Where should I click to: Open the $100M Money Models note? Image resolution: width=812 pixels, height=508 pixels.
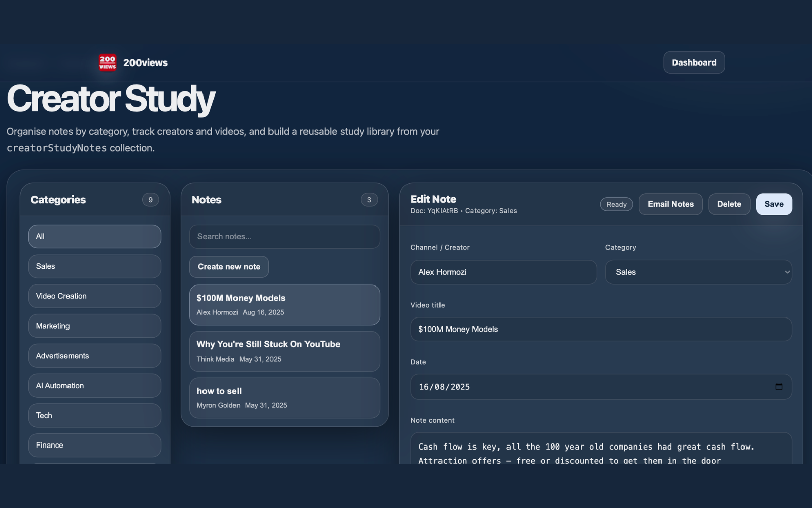[x=284, y=304]
